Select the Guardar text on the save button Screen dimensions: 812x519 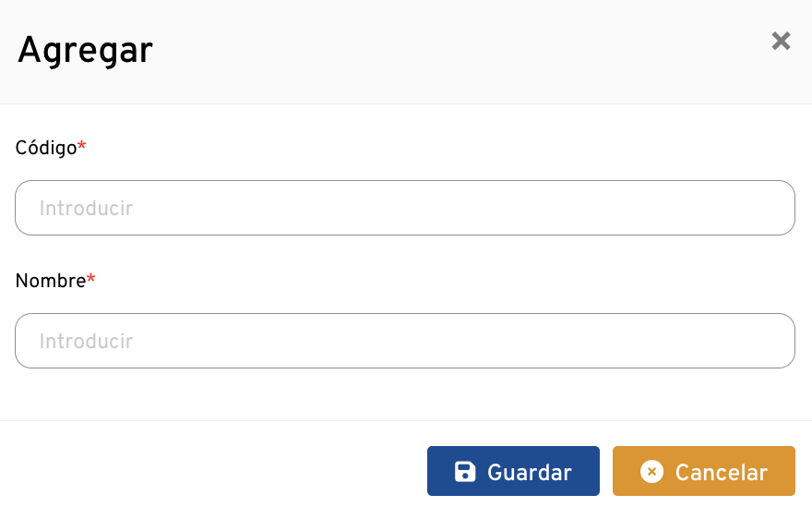point(530,473)
